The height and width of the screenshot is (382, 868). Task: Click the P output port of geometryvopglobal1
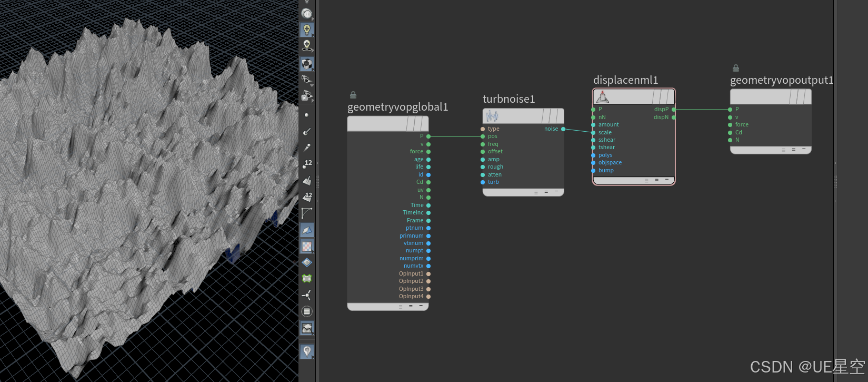[x=428, y=136]
